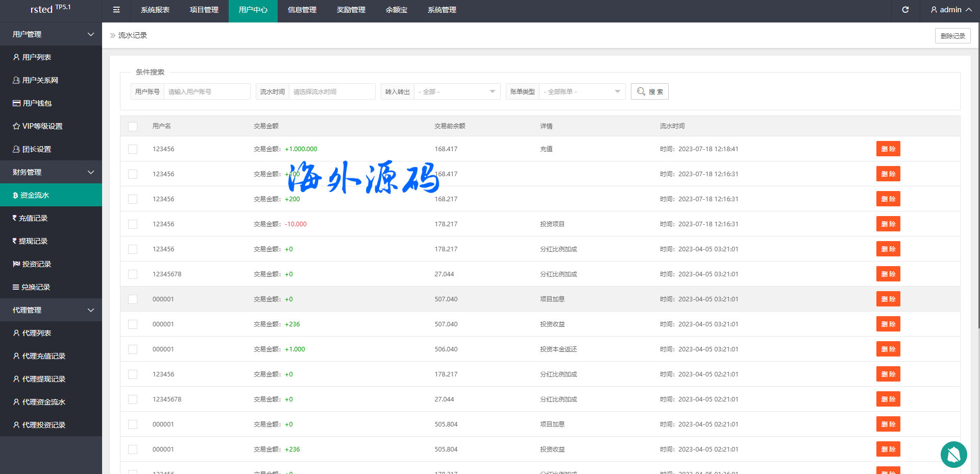Open 用户列表 via its sidebar user icon
980x474 pixels.
click(16, 57)
